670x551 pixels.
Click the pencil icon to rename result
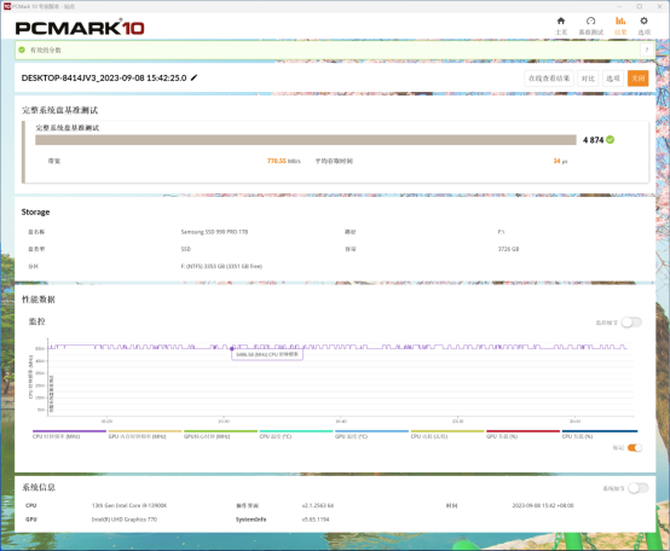[194, 77]
